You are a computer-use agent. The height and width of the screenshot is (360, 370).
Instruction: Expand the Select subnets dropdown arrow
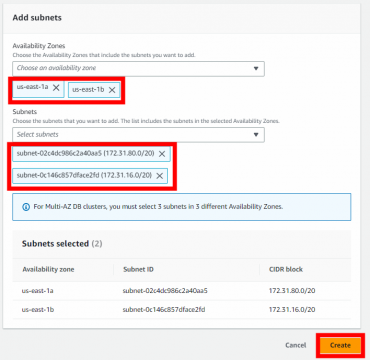(x=256, y=135)
